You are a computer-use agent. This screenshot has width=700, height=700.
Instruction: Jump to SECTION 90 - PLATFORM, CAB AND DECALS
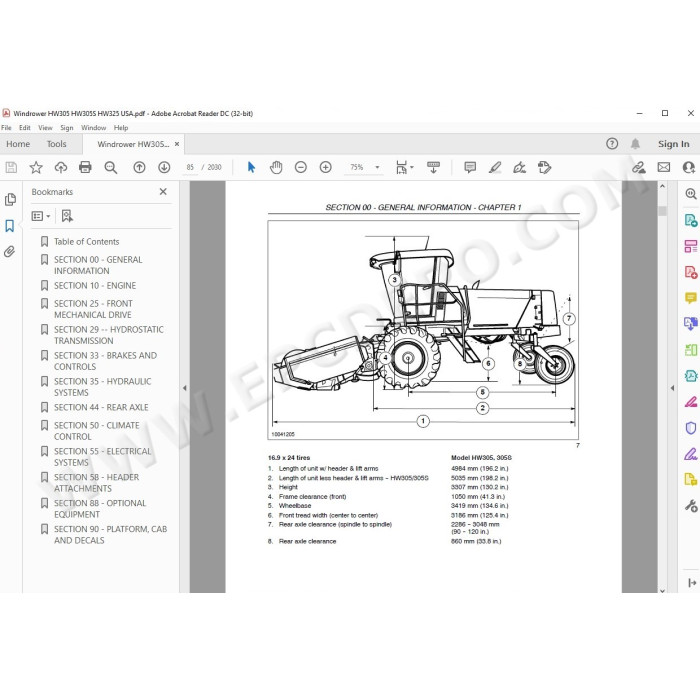point(110,534)
